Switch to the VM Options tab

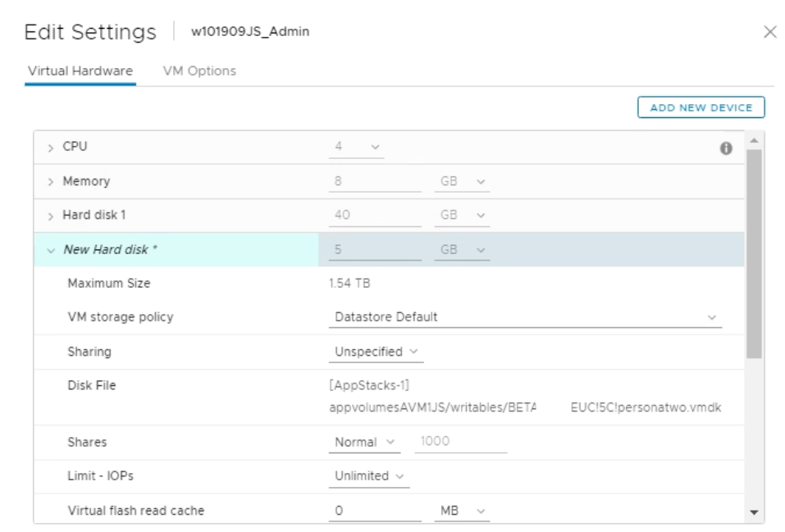(199, 70)
